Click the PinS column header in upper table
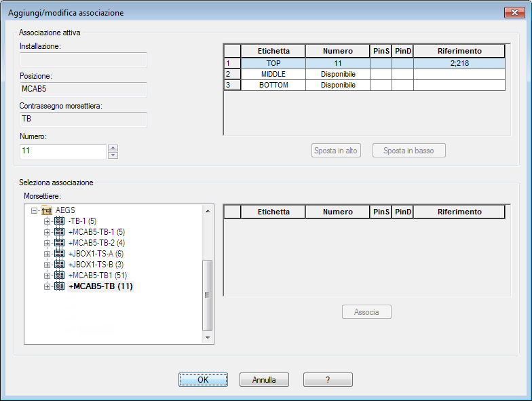The width and height of the screenshot is (532, 401). 381,52
